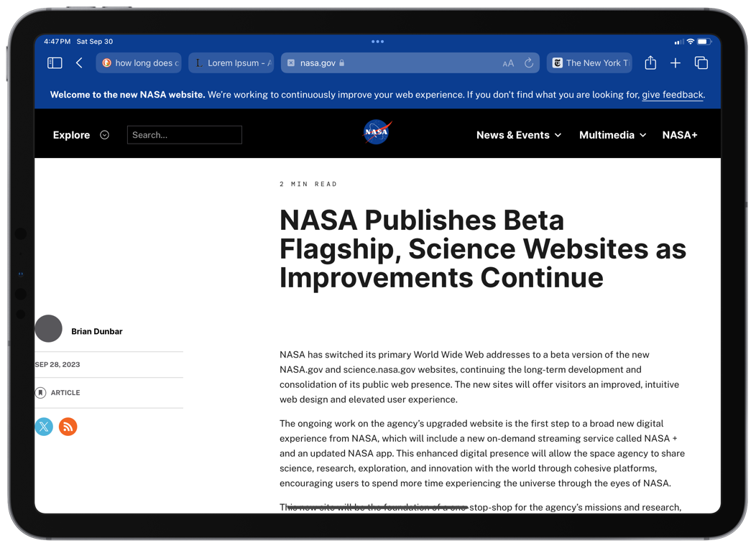This screenshot has height=548, width=756.
Task: Open the Share sheet icon
Action: point(650,63)
